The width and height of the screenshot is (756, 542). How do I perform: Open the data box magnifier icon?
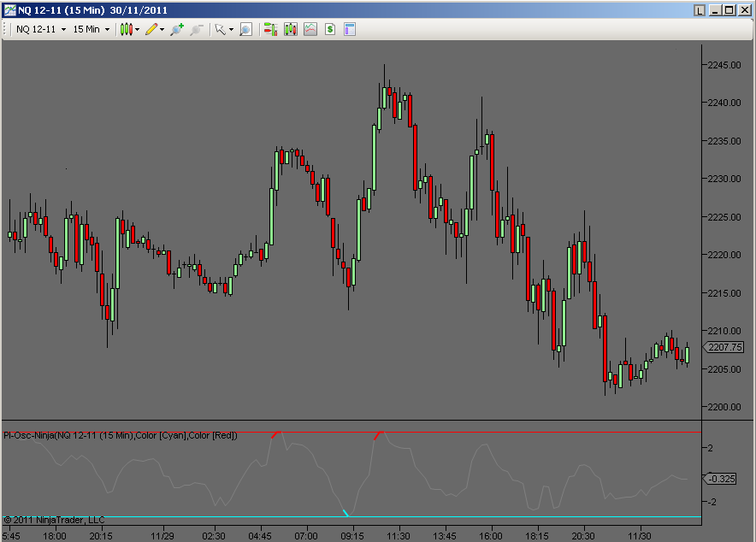click(244, 29)
